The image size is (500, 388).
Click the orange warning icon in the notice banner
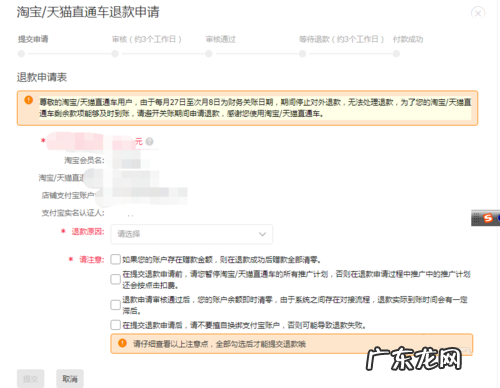pos(29,100)
